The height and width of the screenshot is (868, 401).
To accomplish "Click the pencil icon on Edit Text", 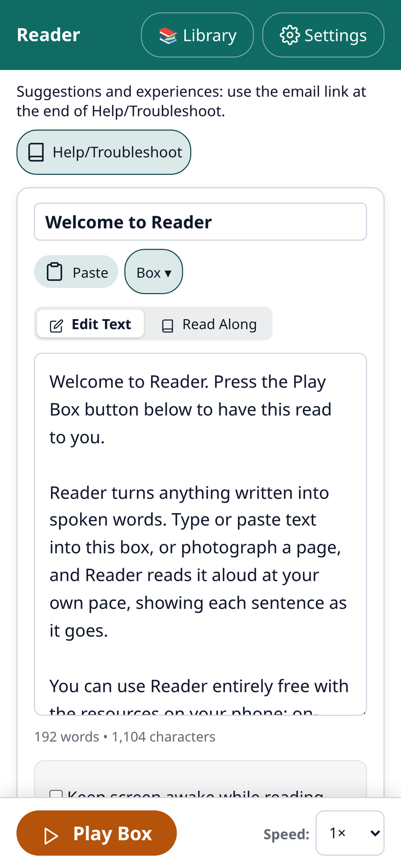I will [x=56, y=325].
